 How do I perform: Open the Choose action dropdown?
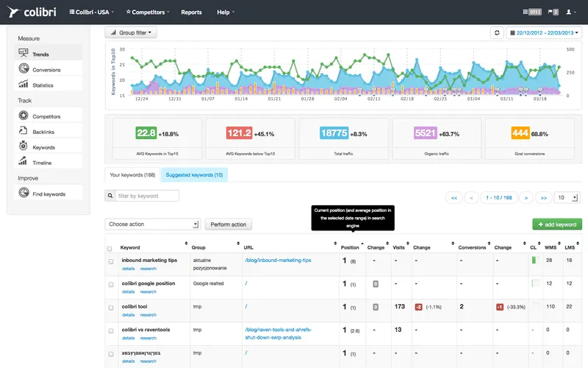coord(153,224)
